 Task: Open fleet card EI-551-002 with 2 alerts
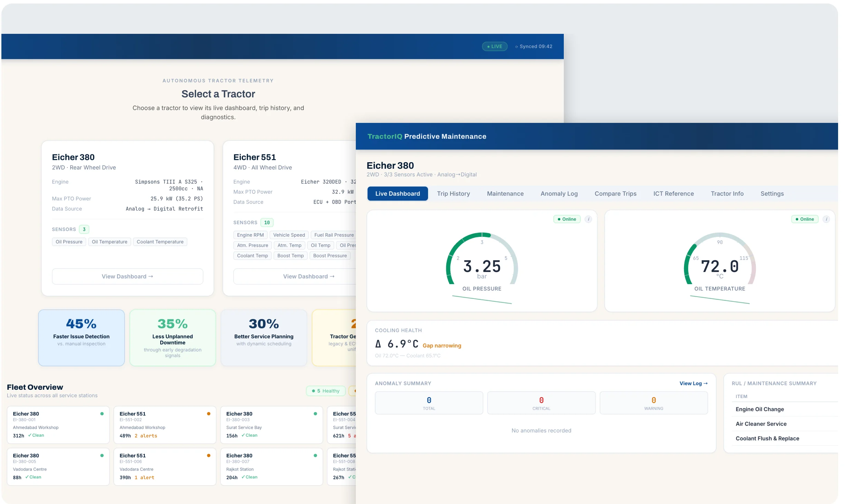pyautogui.click(x=165, y=425)
